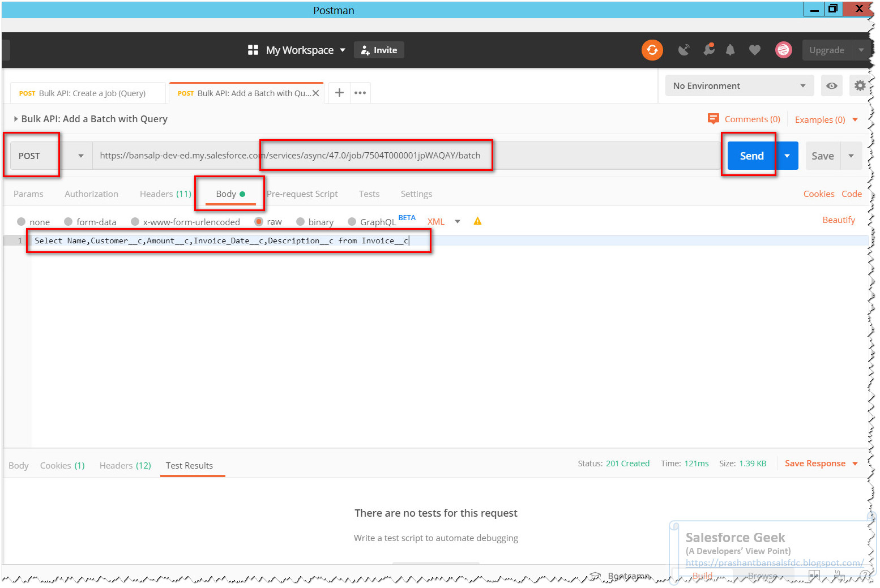Select the none body type radio

coord(22,221)
